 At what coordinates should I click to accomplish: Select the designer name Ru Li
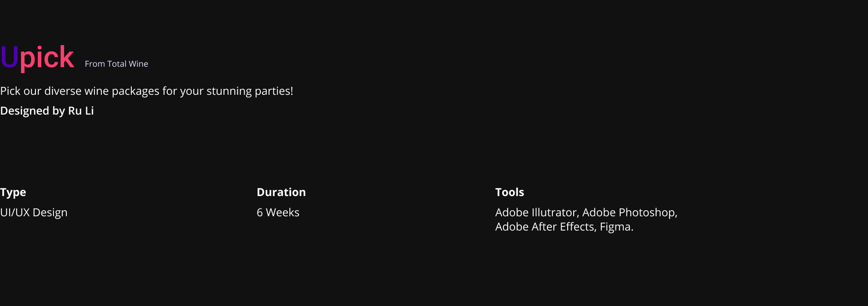81,111
